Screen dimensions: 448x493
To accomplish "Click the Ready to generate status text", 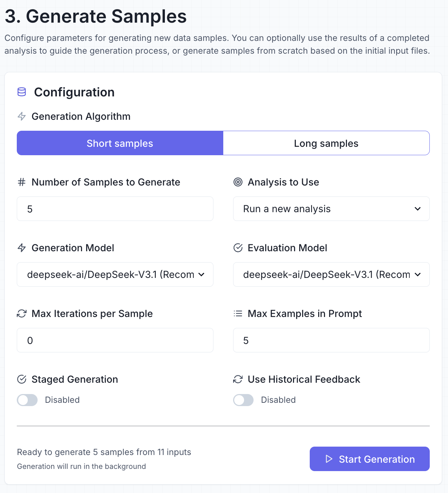I will [104, 452].
